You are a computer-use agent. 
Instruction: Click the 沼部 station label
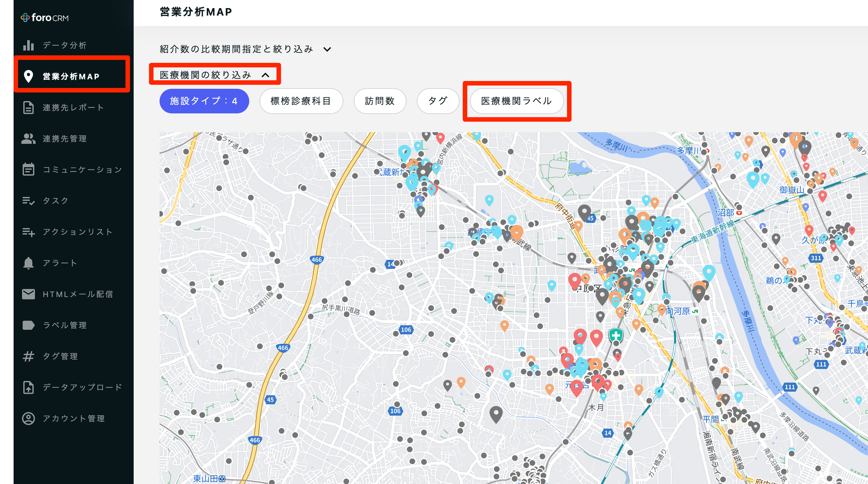click(725, 213)
